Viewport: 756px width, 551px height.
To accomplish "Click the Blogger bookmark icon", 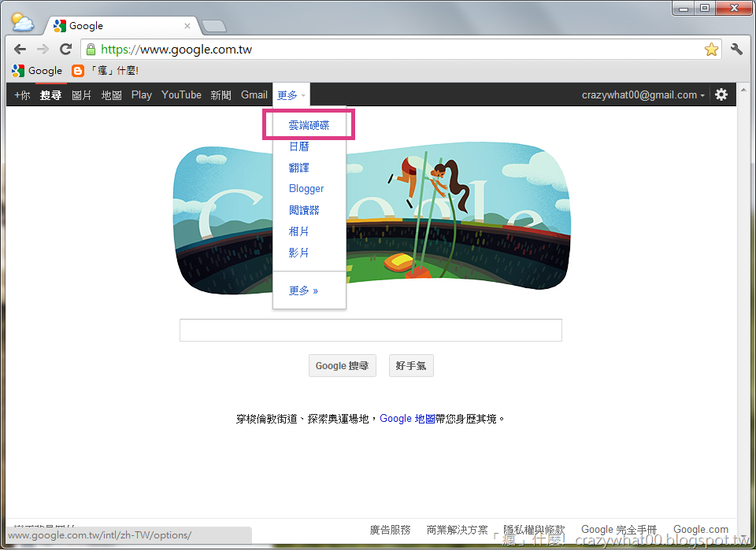I will (x=78, y=71).
